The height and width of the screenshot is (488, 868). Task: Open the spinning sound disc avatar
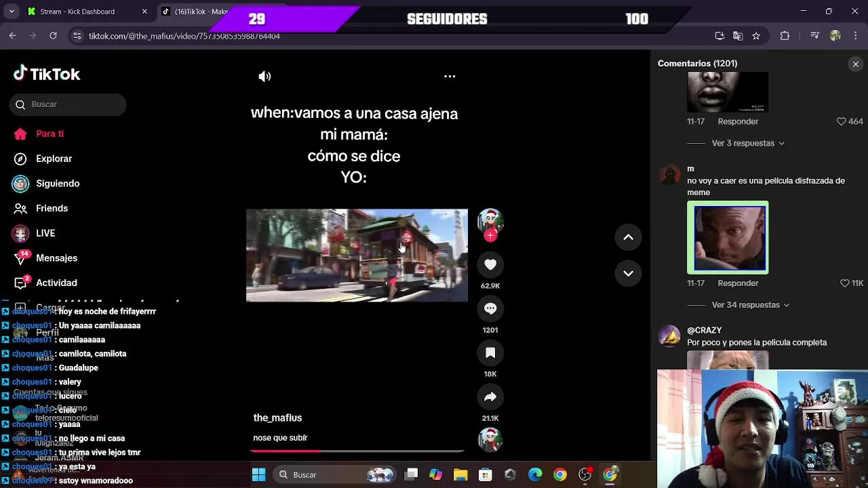[x=490, y=439]
